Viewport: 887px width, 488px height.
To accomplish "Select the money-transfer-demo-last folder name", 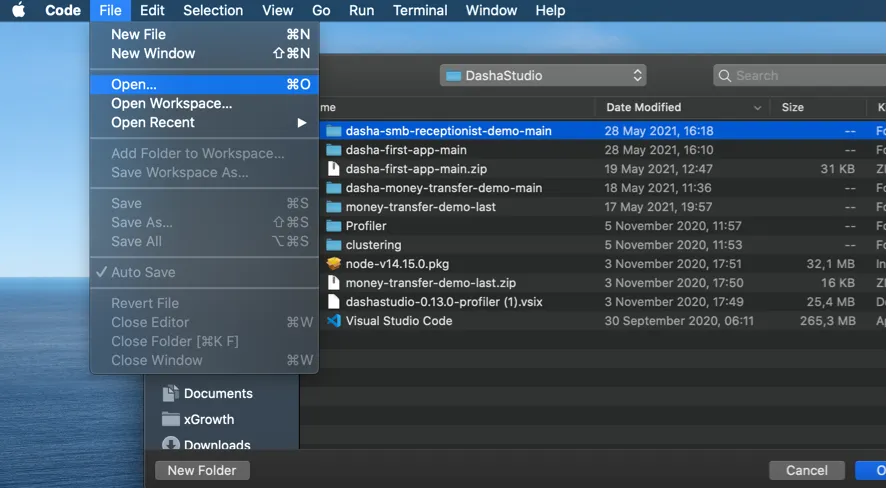I will point(421,207).
